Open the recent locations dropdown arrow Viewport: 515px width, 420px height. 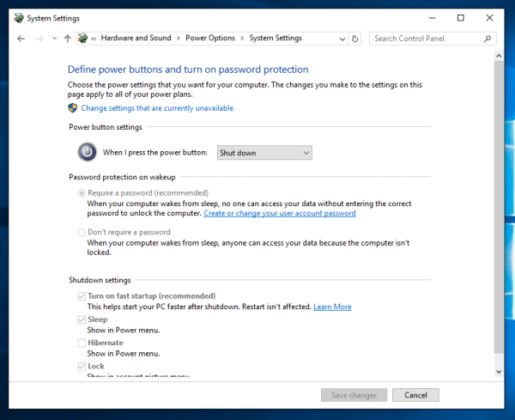54,39
